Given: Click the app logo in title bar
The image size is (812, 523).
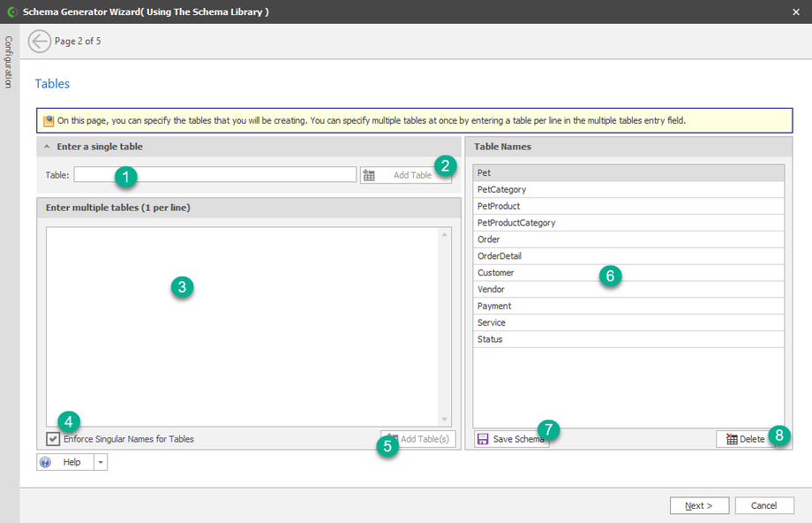Looking at the screenshot, I should pyautogui.click(x=11, y=11).
